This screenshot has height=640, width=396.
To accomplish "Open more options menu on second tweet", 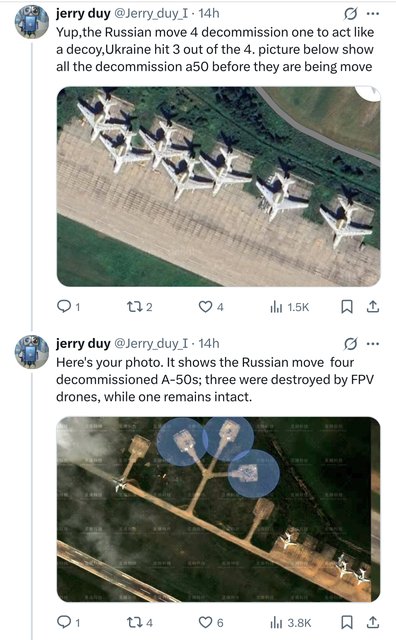I will coord(373,344).
